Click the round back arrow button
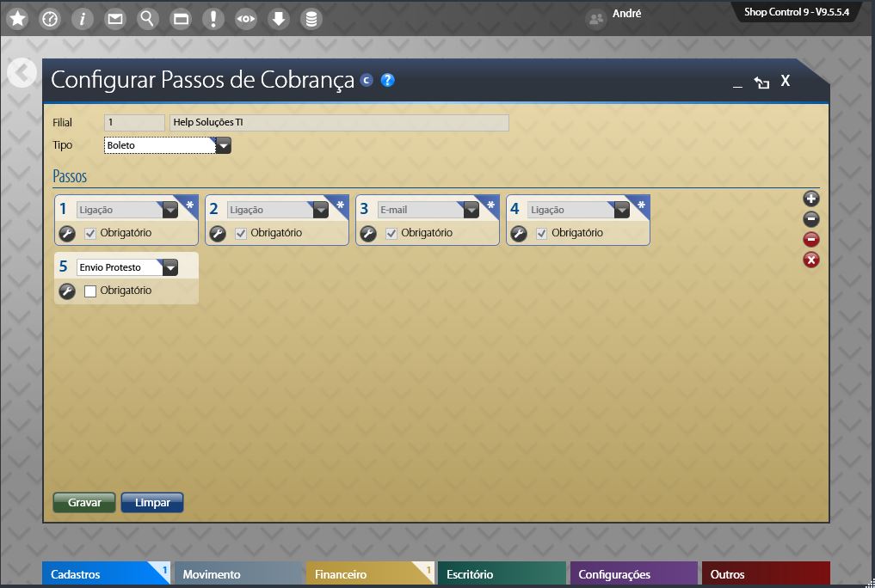Image resolution: width=875 pixels, height=588 pixels. (22, 72)
